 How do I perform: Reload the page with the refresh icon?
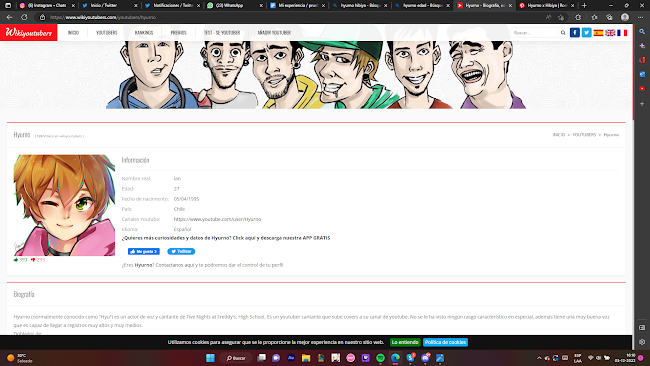coord(24,17)
